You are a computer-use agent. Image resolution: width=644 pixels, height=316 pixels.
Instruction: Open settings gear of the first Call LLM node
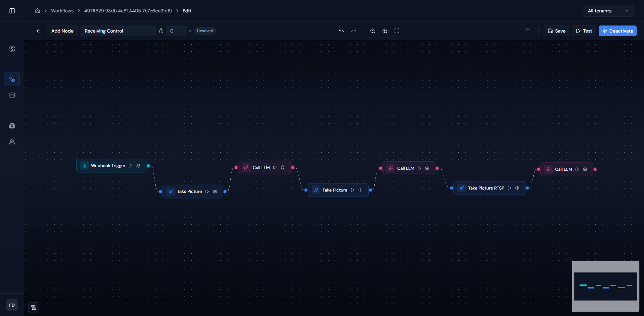(283, 168)
